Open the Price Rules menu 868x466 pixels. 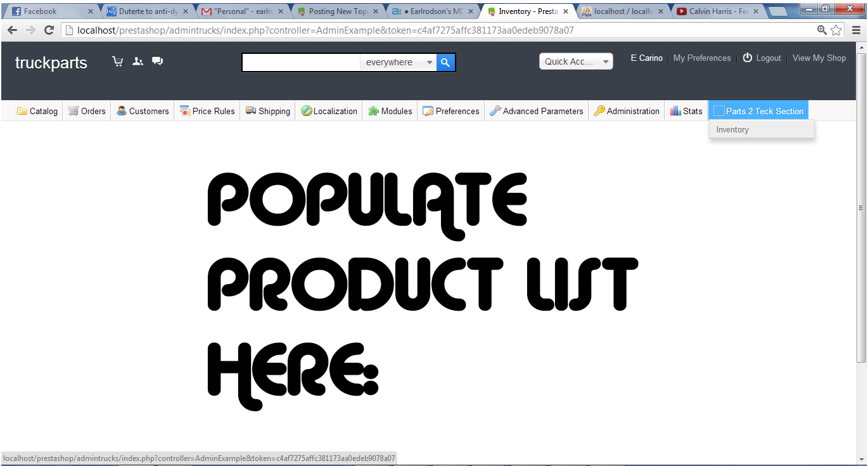click(207, 111)
